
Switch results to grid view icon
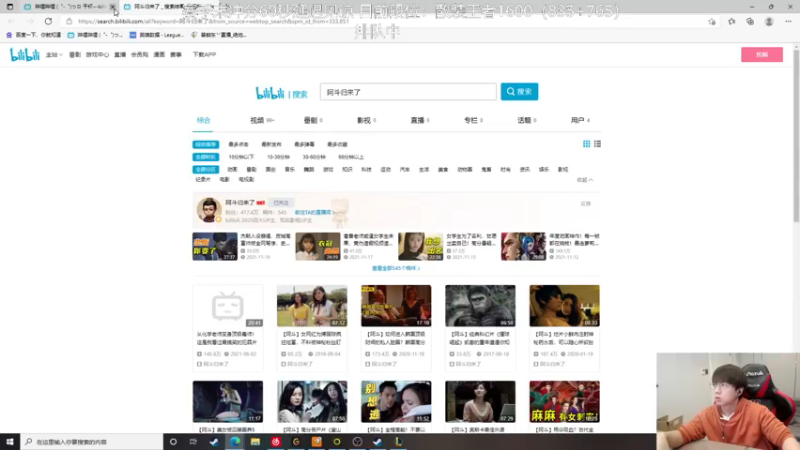coord(586,144)
